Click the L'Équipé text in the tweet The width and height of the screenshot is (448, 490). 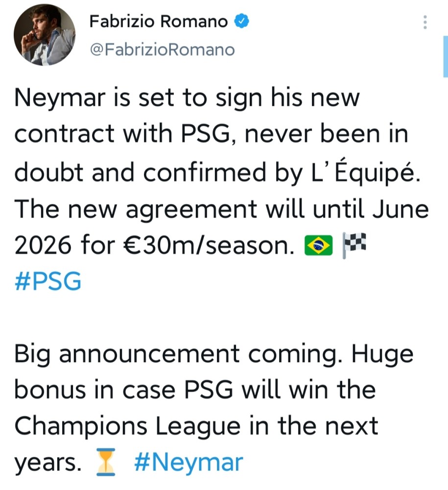point(366,171)
